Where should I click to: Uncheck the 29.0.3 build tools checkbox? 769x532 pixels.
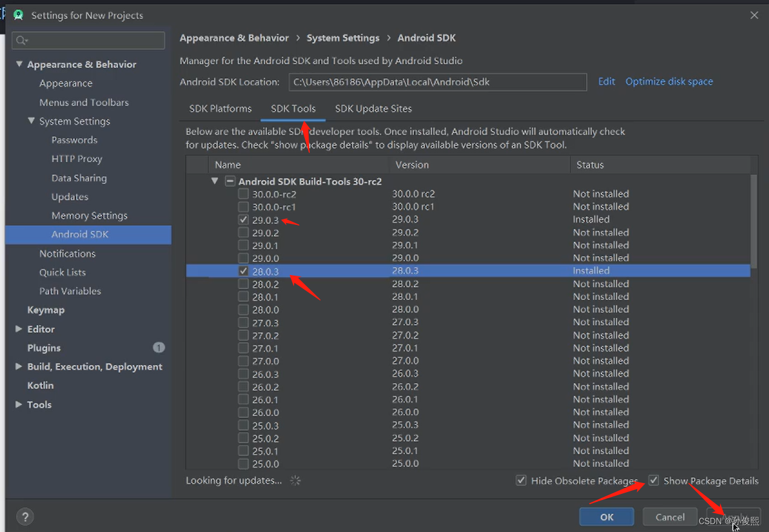(x=243, y=219)
